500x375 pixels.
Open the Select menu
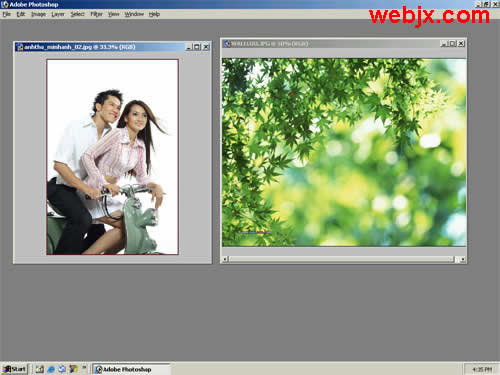pos(77,14)
